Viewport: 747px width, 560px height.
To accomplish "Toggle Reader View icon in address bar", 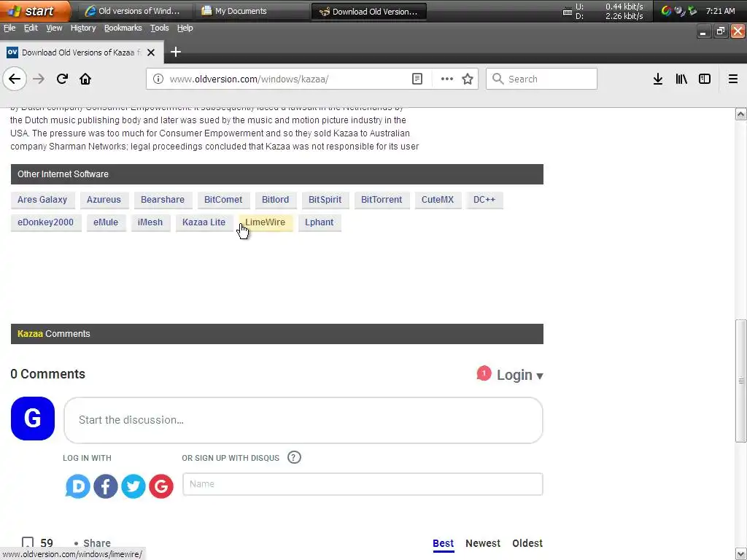I will click(x=417, y=79).
